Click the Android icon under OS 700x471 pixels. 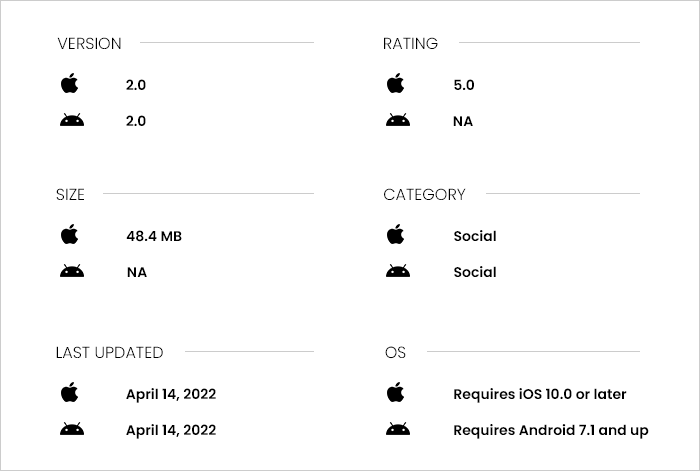tap(398, 429)
